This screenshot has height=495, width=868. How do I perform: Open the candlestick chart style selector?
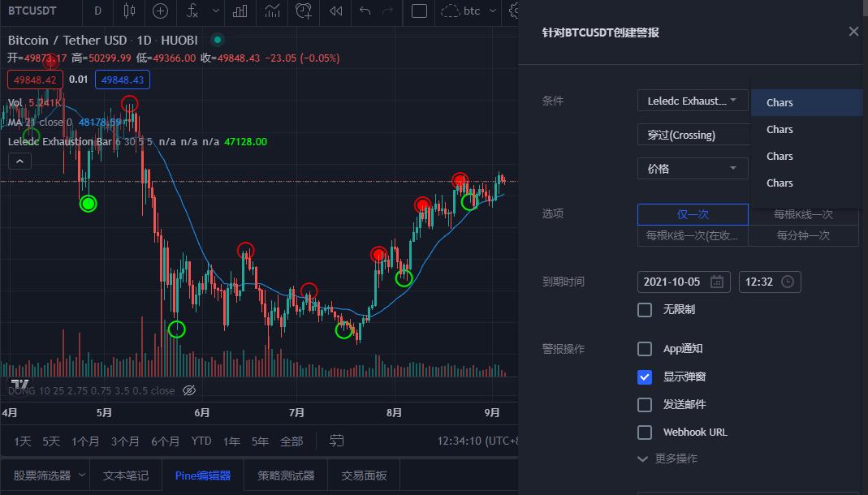click(129, 11)
